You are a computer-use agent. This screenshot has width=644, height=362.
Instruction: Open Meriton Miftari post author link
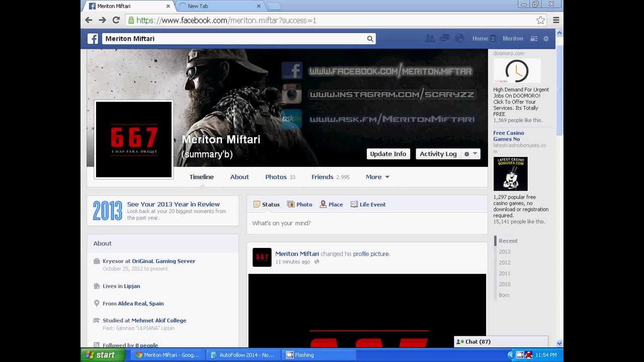pyautogui.click(x=297, y=254)
